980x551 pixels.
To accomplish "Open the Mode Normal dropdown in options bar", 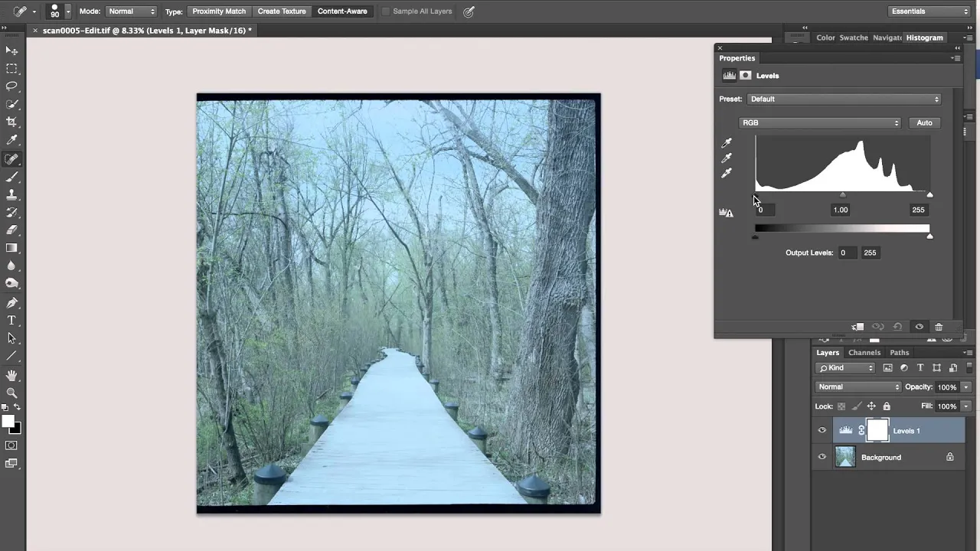I will coord(132,11).
